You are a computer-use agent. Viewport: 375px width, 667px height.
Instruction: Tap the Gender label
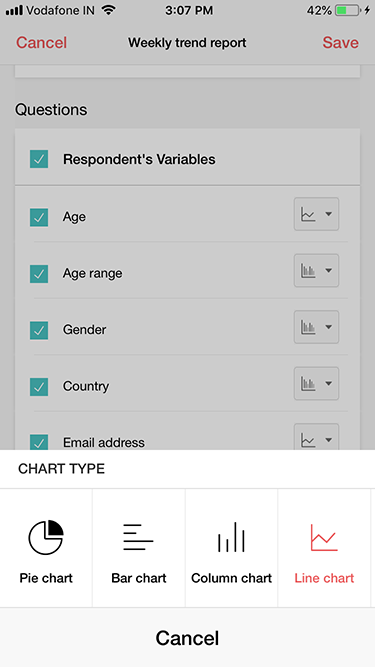pyautogui.click(x=85, y=330)
